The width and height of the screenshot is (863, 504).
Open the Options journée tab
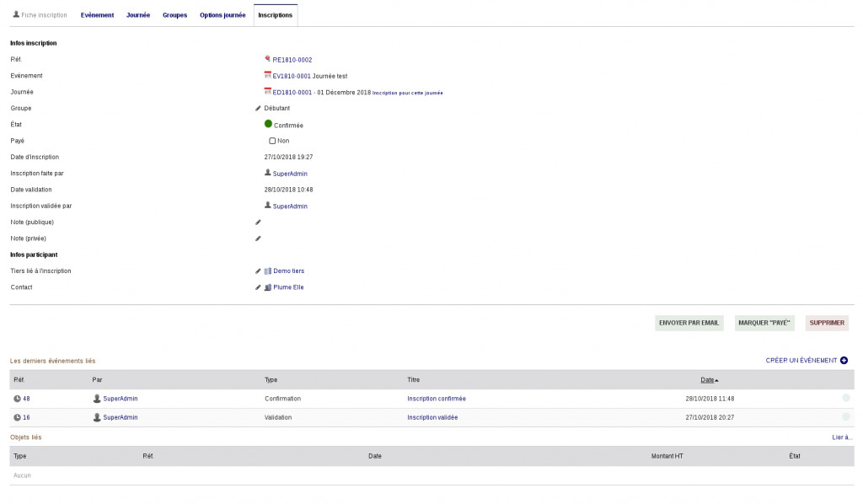pos(222,15)
